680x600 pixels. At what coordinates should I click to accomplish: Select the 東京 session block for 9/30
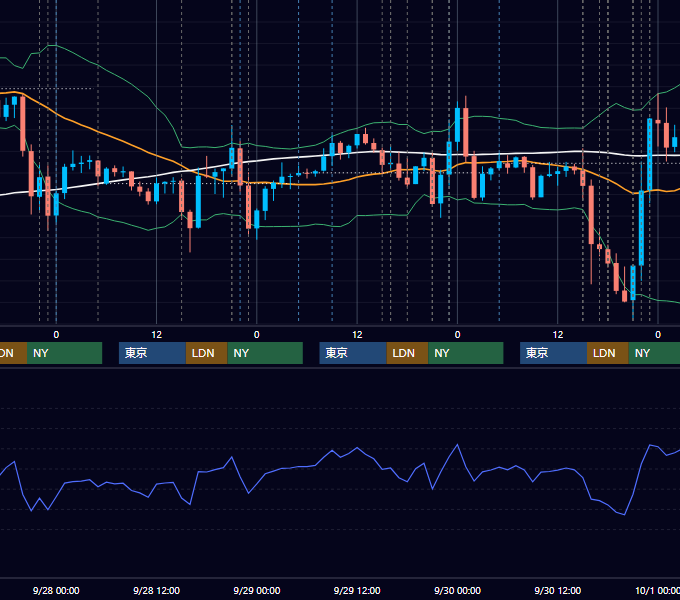click(553, 353)
